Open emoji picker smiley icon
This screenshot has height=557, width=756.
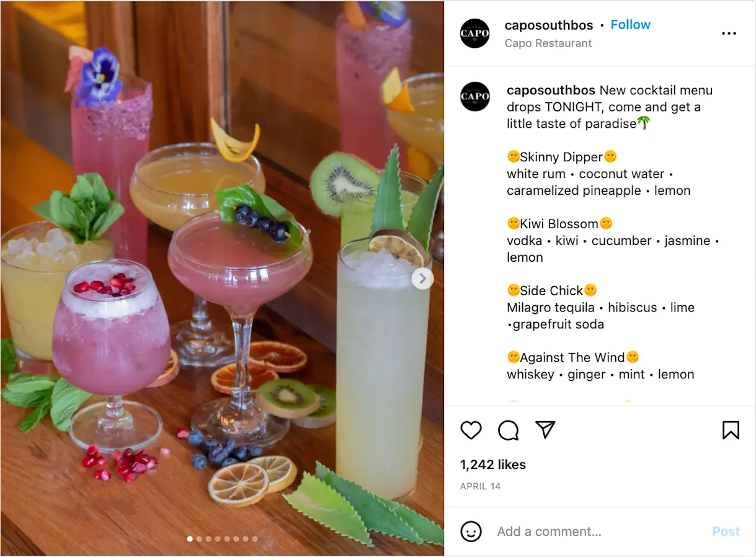click(x=471, y=532)
